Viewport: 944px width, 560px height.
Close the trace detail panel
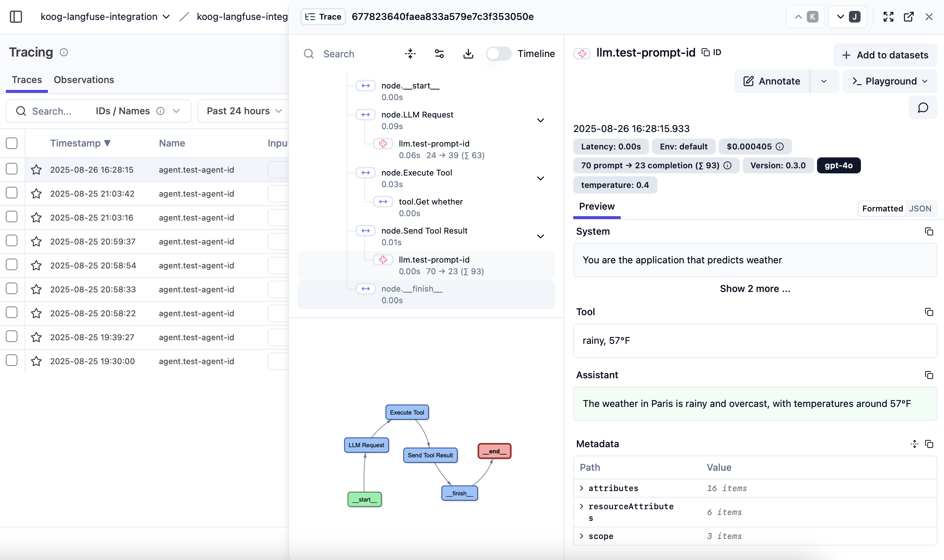929,17
